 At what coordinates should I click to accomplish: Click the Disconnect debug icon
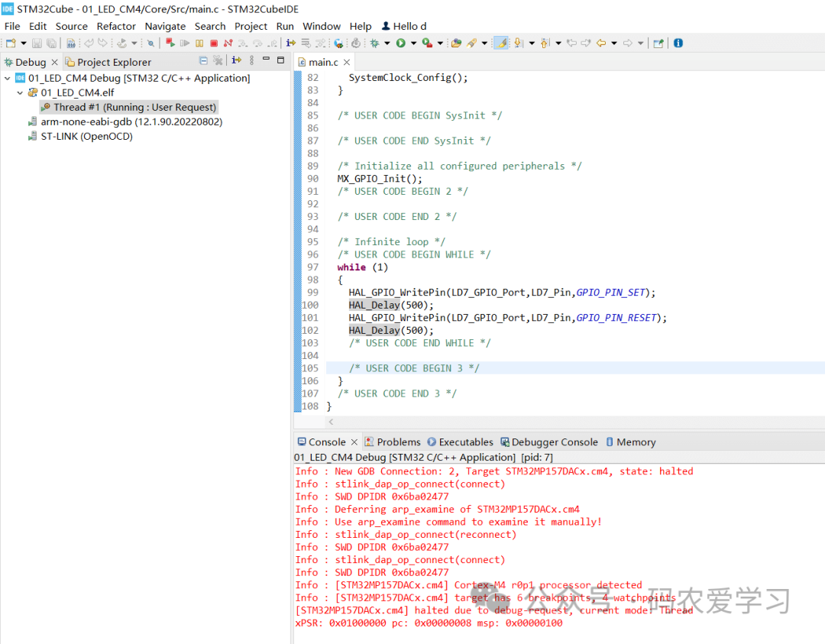[228, 43]
